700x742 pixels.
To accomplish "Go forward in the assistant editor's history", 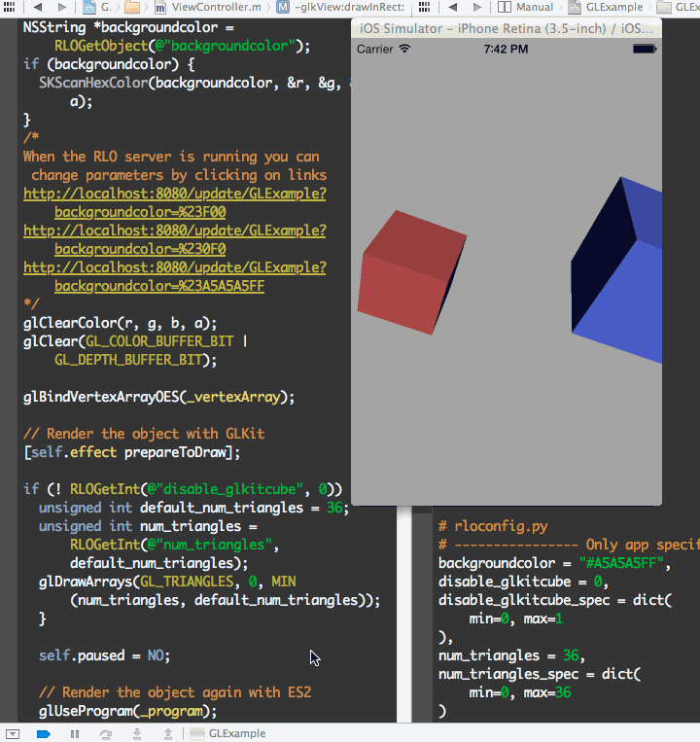I will click(476, 7).
